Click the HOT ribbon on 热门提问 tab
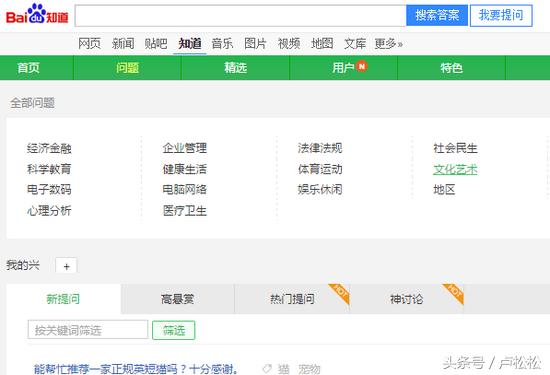 [x=340, y=293]
